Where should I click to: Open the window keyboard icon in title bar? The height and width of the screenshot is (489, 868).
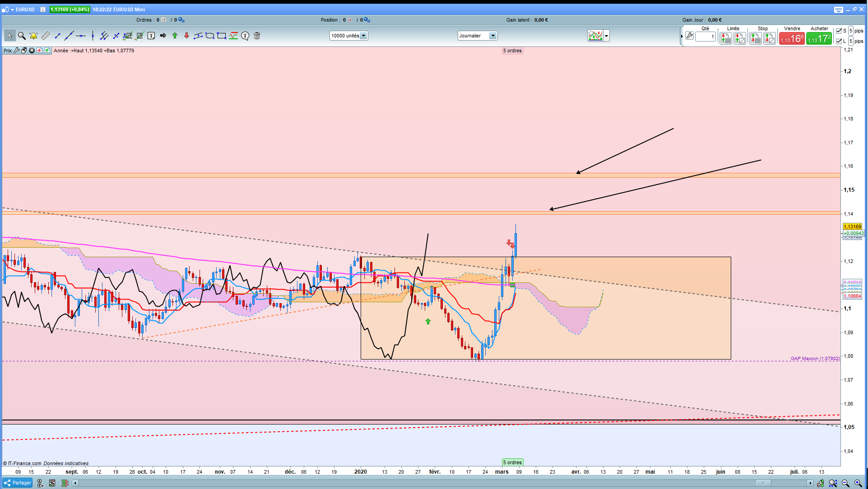(x=838, y=9)
